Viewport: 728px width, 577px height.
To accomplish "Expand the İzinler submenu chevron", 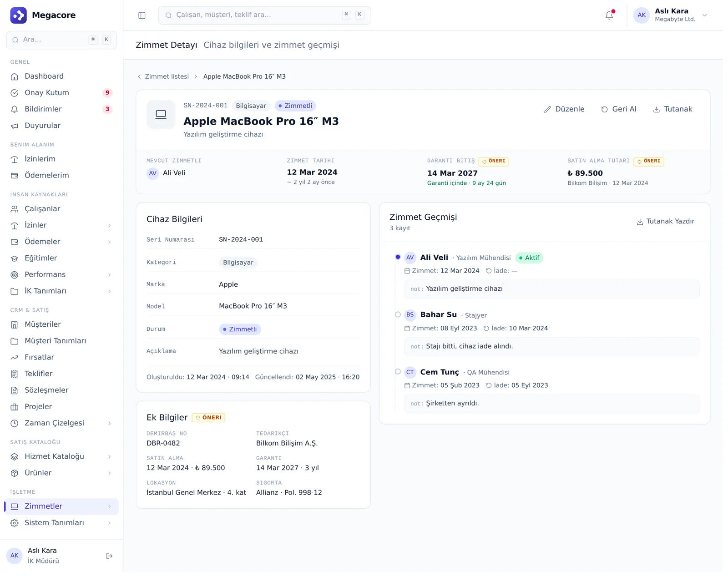I will 110,226.
